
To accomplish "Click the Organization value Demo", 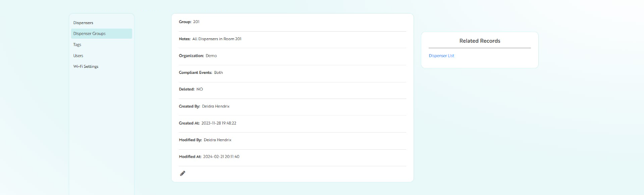I will tap(211, 56).
